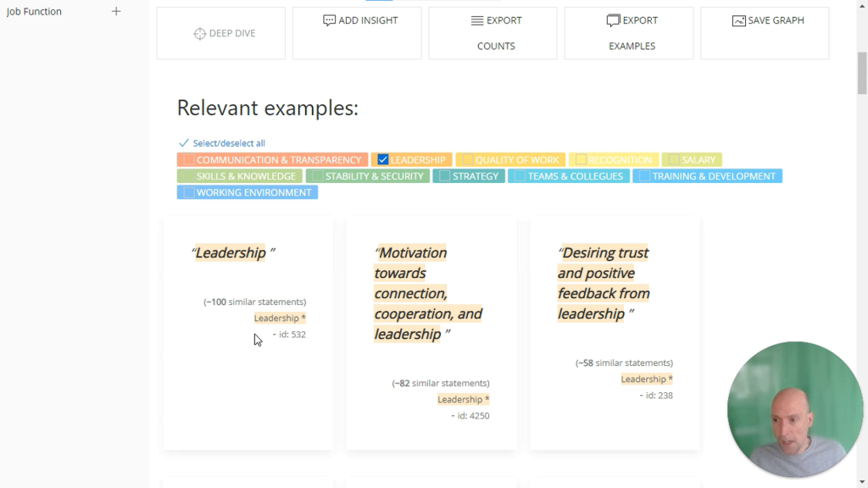Click the Deep Dive crosshair icon

[x=200, y=34]
